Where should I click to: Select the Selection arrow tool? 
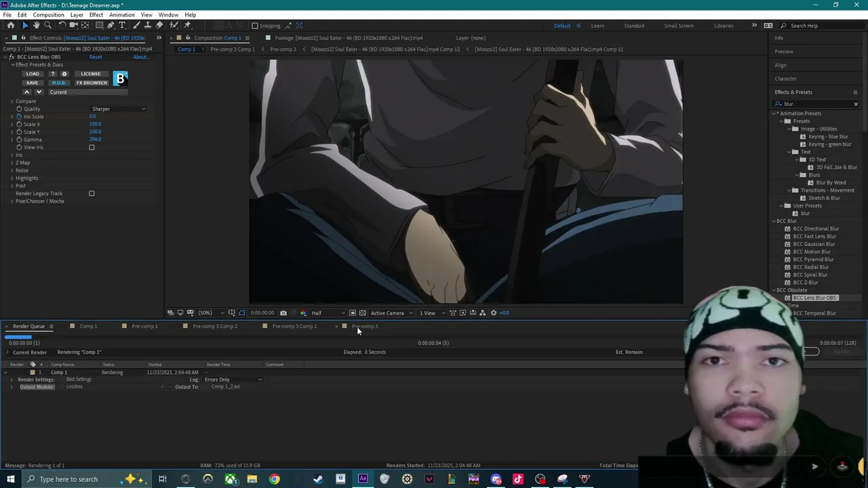pyautogui.click(x=25, y=25)
